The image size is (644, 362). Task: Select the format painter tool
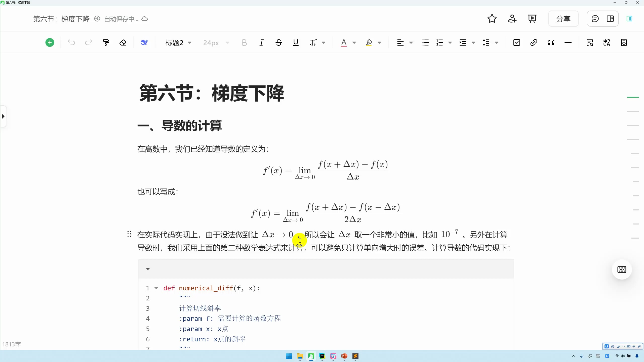106,42
